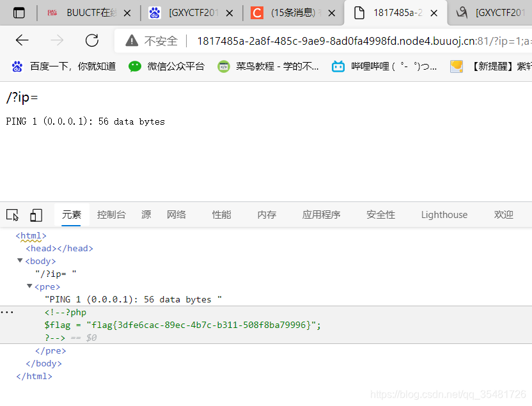The image size is (532, 406).
Task: Select the PING text node in DOM
Action: click(x=134, y=299)
